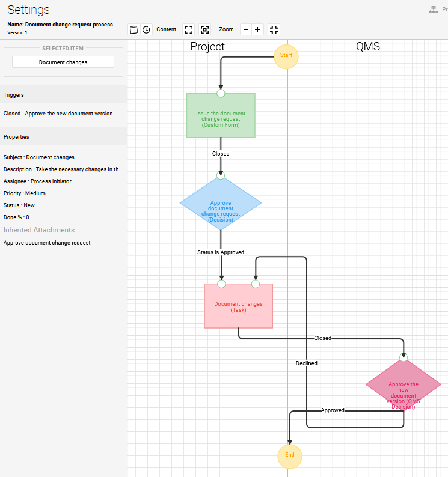Select the End node
448x477 pixels.
click(290, 455)
